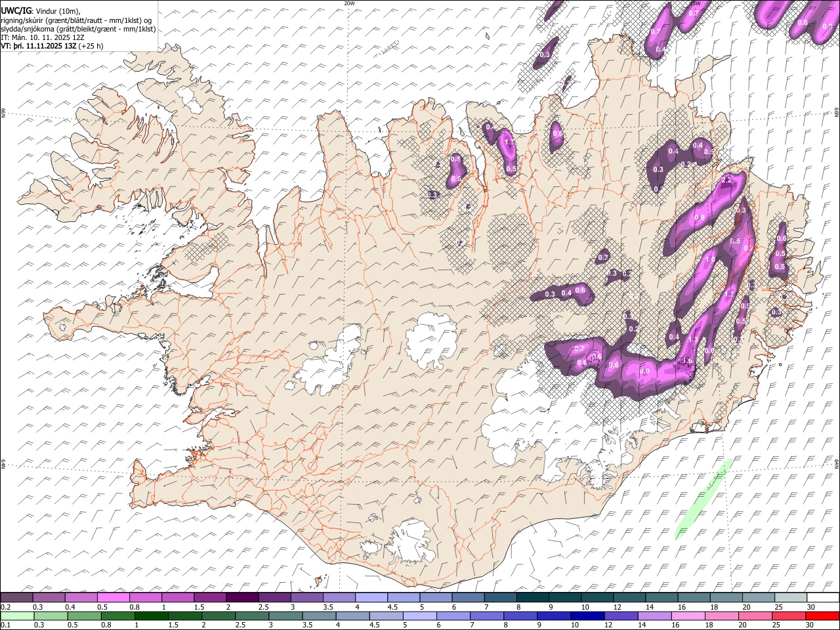Click the bright pink 0.5 swatch in the upper legend row
Image resolution: width=840 pixels, height=630 pixels.
tap(114, 598)
